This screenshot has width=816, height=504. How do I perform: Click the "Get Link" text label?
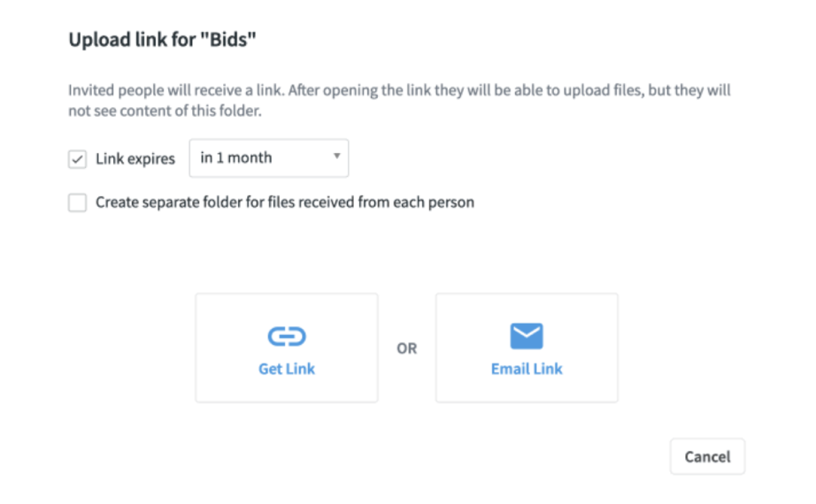(x=286, y=369)
